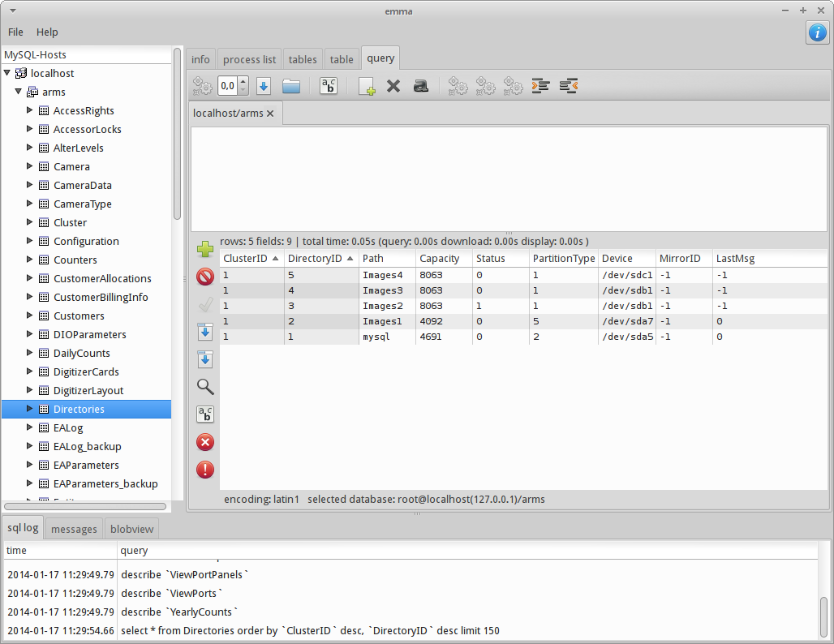Click the query toolbar find/replace abc icon
The image size is (834, 644).
pos(329,86)
